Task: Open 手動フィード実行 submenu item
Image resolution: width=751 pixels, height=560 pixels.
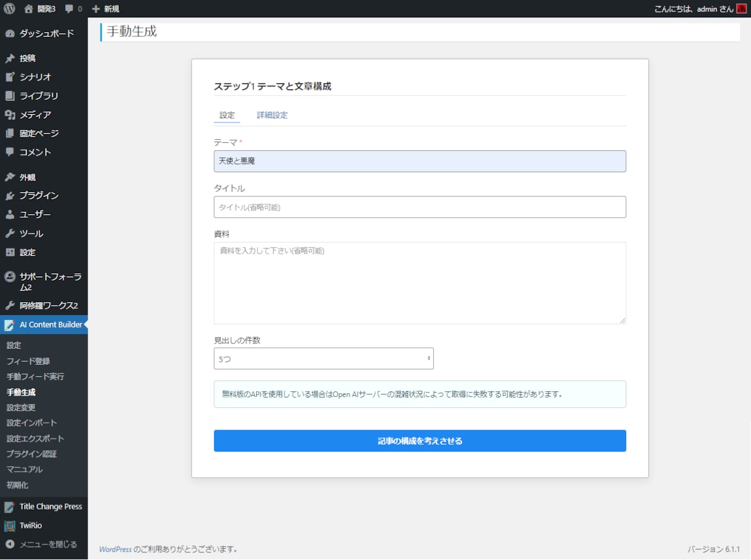Action: (35, 377)
